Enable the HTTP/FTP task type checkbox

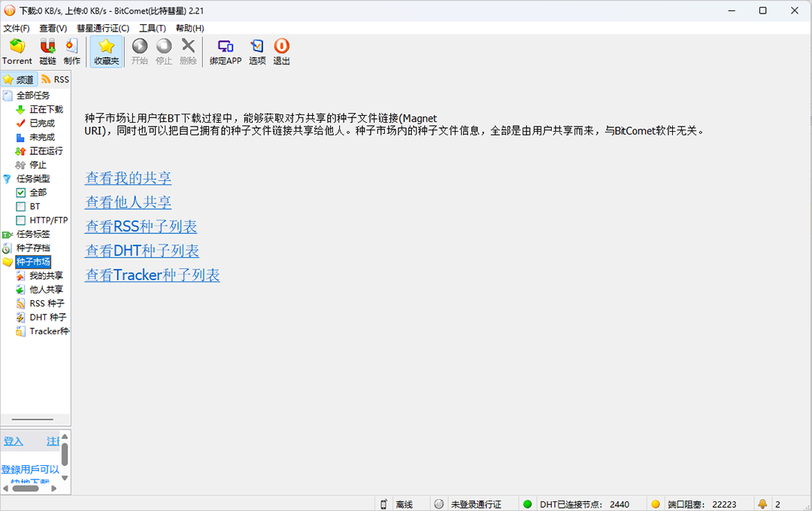21,221
